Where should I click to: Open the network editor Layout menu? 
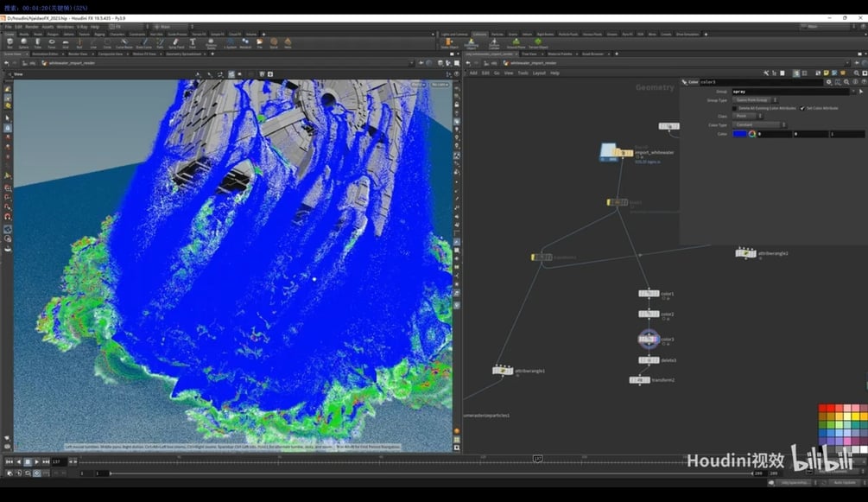[539, 73]
